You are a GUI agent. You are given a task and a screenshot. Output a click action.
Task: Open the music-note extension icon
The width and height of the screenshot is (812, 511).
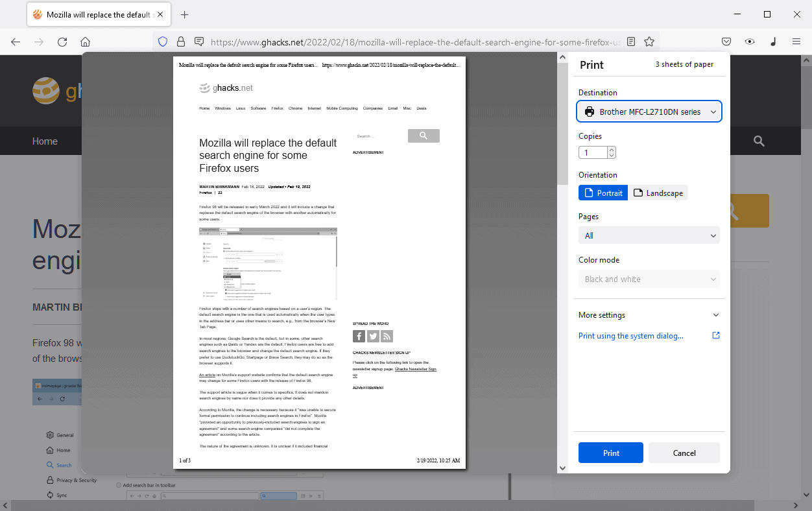[773, 41]
